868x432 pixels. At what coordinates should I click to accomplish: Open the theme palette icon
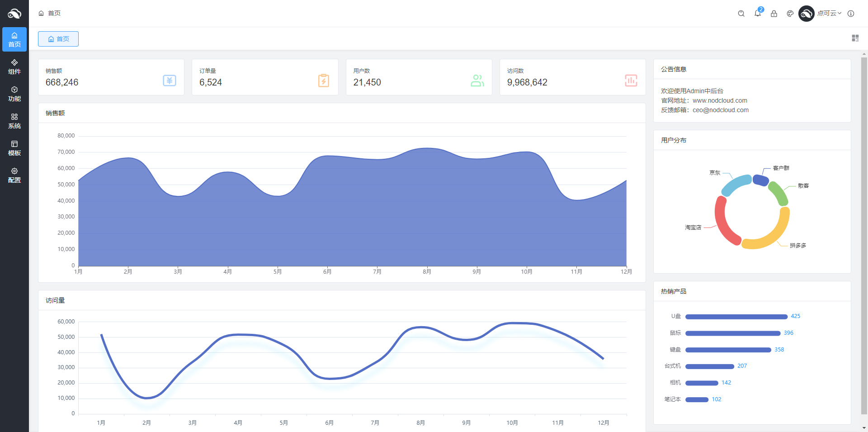pos(790,14)
